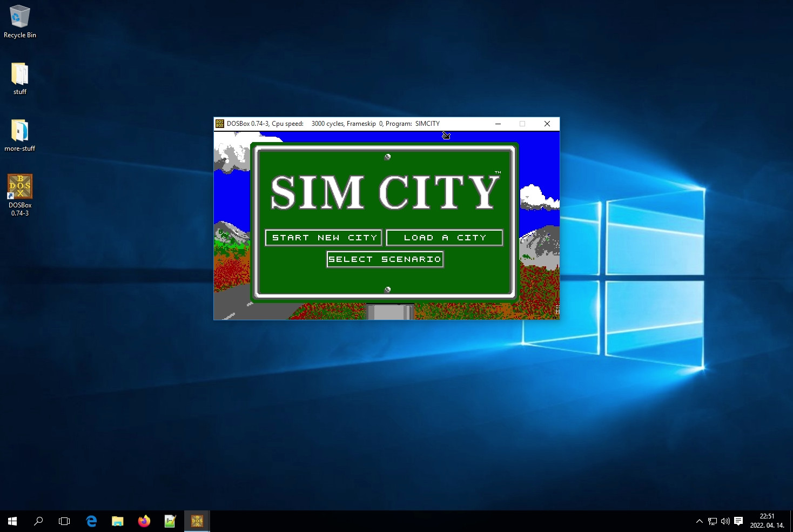Expand the hidden system tray icons chevron
793x532 pixels.
[700, 521]
